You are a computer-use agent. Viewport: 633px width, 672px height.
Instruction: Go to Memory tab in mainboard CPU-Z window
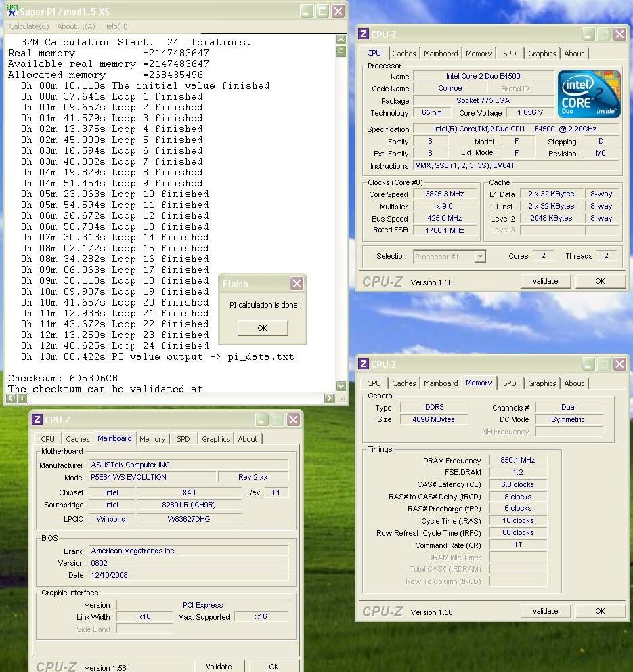[152, 439]
